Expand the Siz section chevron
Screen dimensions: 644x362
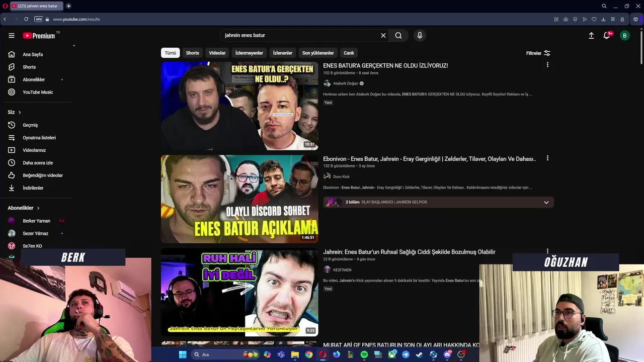pos(20,112)
